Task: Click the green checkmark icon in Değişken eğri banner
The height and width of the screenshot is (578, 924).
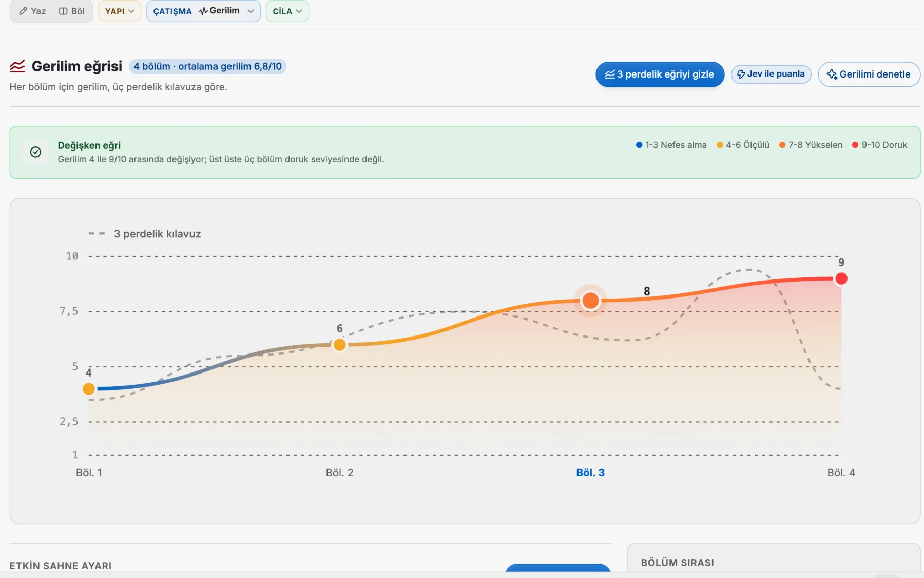Action: [35, 152]
